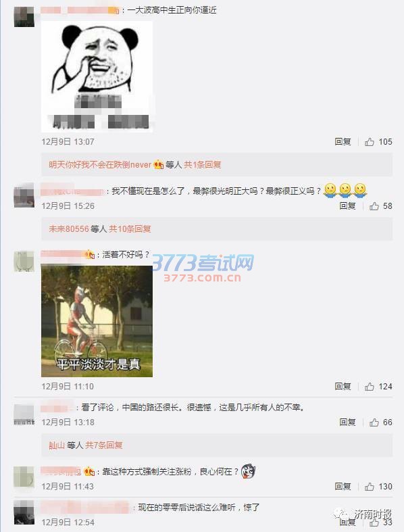Viewport: 404px width, 532px height.
Task: Reply to the 12月9日 15:26 comment
Action: [x=347, y=206]
